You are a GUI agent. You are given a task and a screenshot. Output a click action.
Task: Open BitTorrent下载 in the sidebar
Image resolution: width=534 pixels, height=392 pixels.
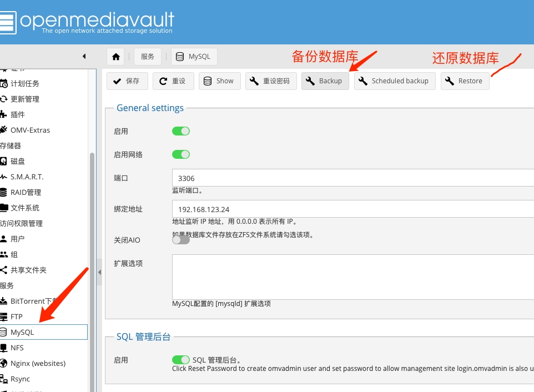pyautogui.click(x=44, y=301)
